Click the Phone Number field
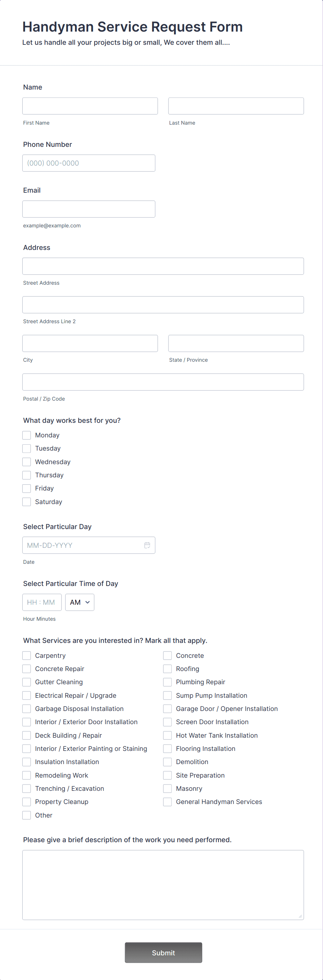The width and height of the screenshot is (323, 980). pos(89,163)
